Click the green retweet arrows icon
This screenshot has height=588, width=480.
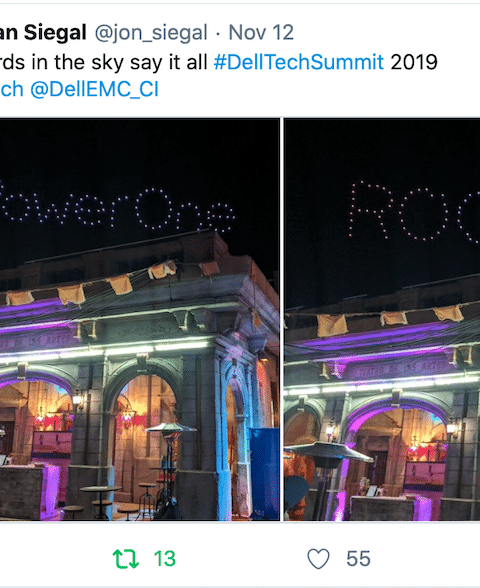(x=126, y=559)
